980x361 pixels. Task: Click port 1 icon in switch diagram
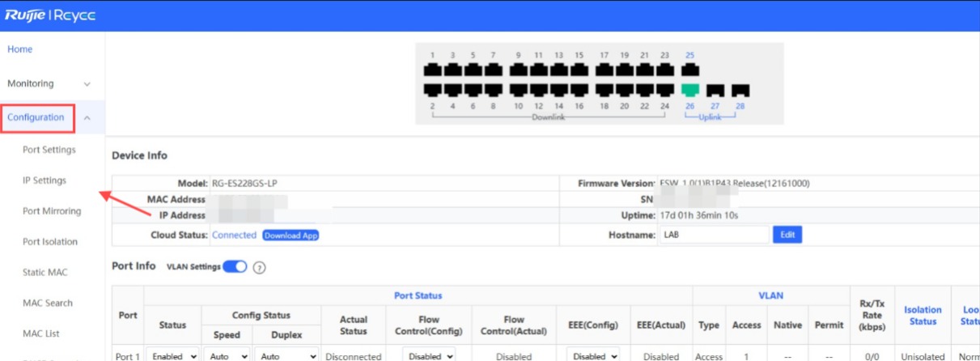(432, 70)
